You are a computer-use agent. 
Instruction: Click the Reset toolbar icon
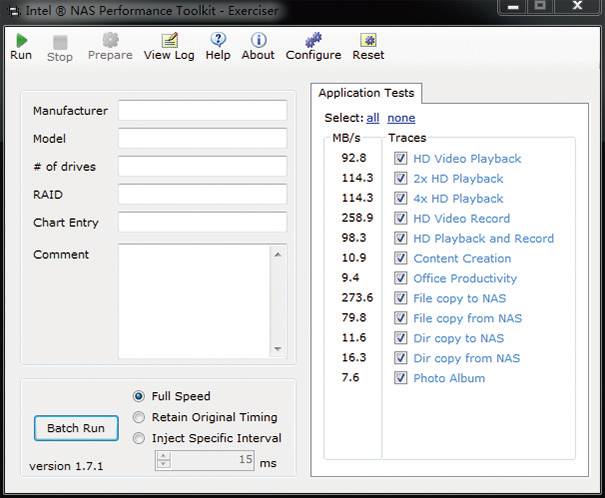pos(368,40)
